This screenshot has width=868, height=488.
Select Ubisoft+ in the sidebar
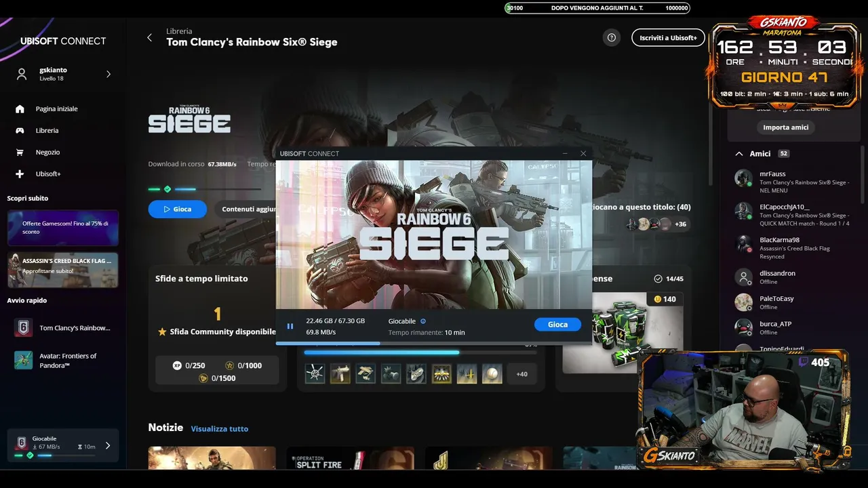click(x=48, y=174)
